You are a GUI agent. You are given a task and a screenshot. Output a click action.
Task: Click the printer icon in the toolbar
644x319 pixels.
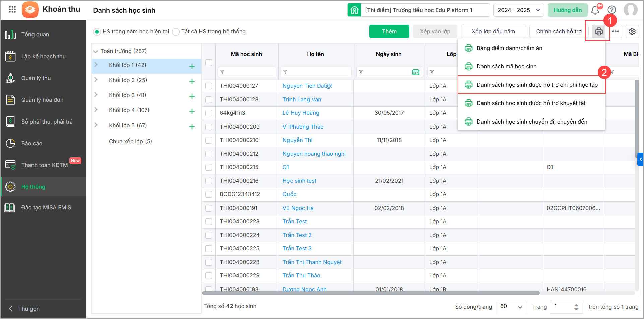point(598,31)
